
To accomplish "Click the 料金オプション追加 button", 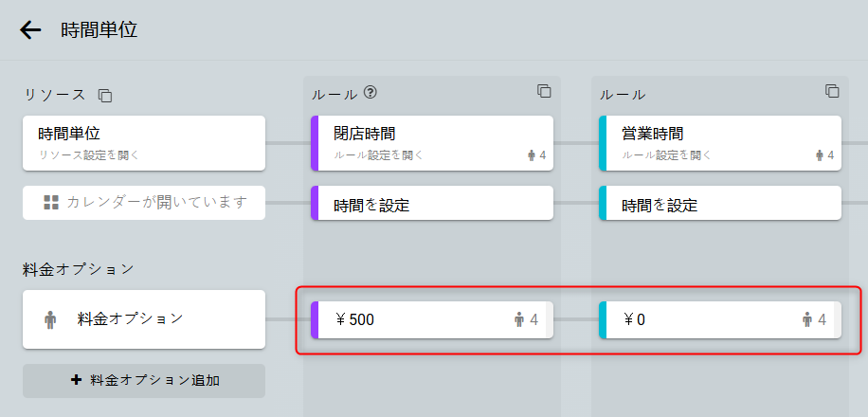I will tap(144, 381).
